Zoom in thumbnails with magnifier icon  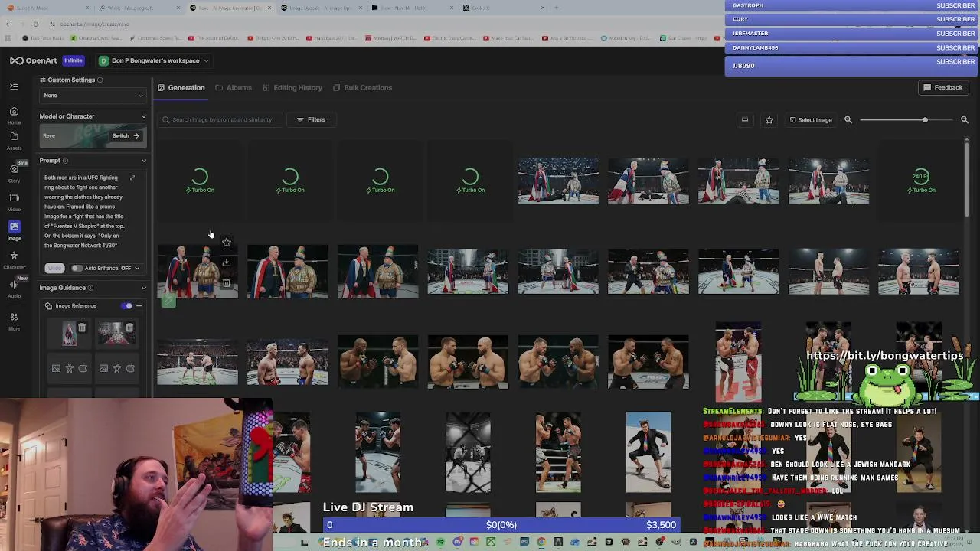coord(965,119)
